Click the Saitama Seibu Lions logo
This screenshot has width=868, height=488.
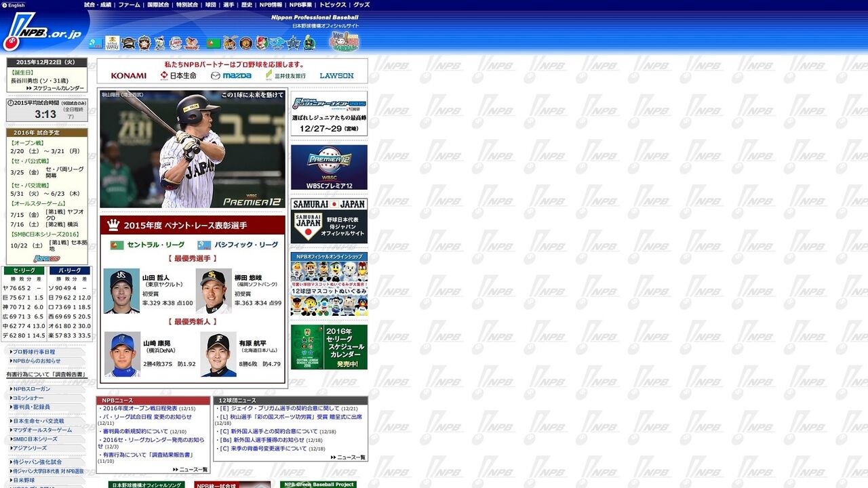pos(176,43)
